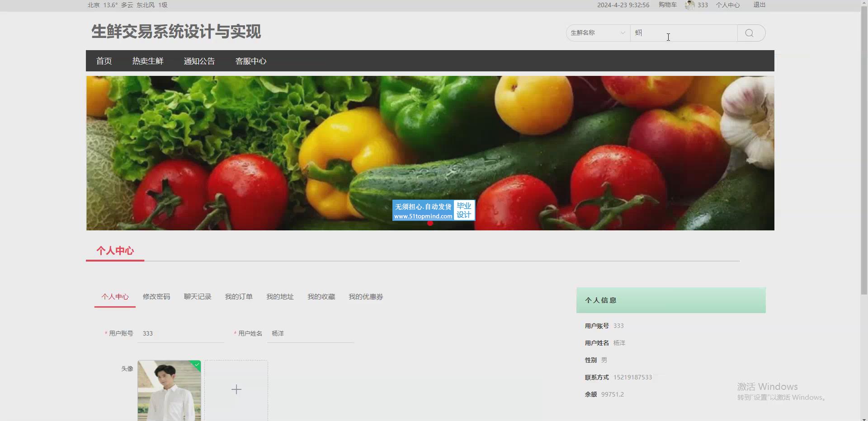Image resolution: width=868 pixels, height=421 pixels.
Task: Click the date-time 2024-4-23 9:32:56
Action: [x=623, y=5]
